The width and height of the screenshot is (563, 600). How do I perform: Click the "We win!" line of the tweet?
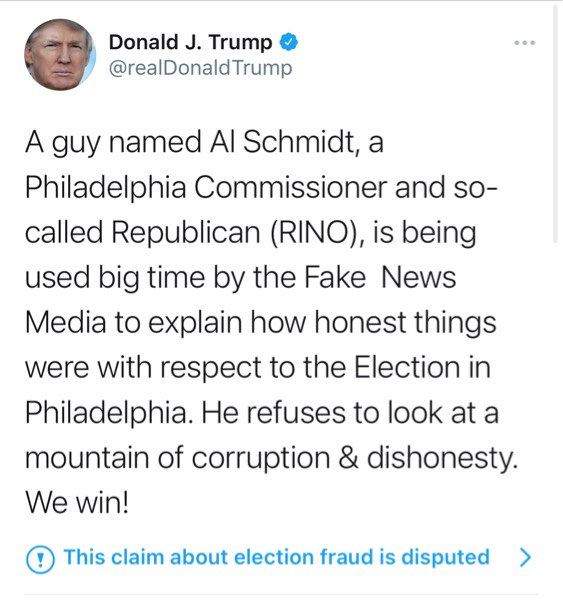77,502
